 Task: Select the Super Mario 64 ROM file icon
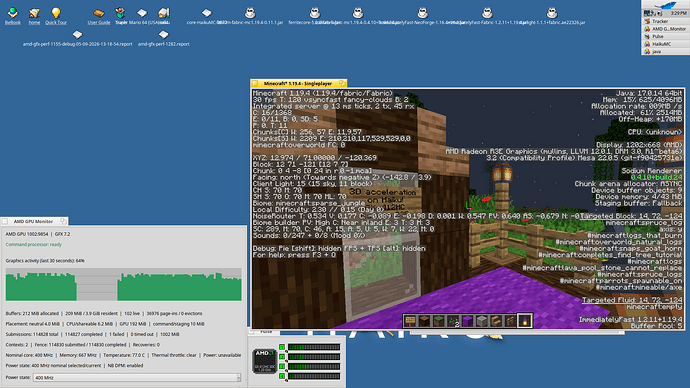click(x=142, y=13)
